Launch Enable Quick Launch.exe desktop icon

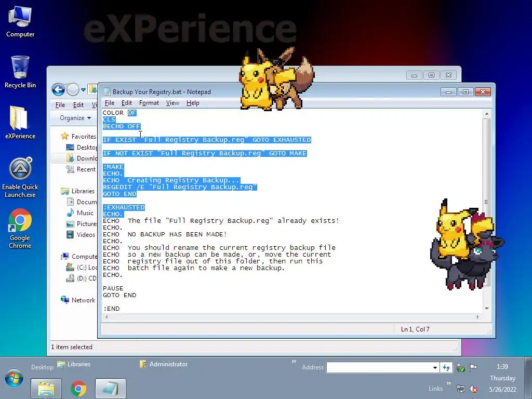click(20, 178)
